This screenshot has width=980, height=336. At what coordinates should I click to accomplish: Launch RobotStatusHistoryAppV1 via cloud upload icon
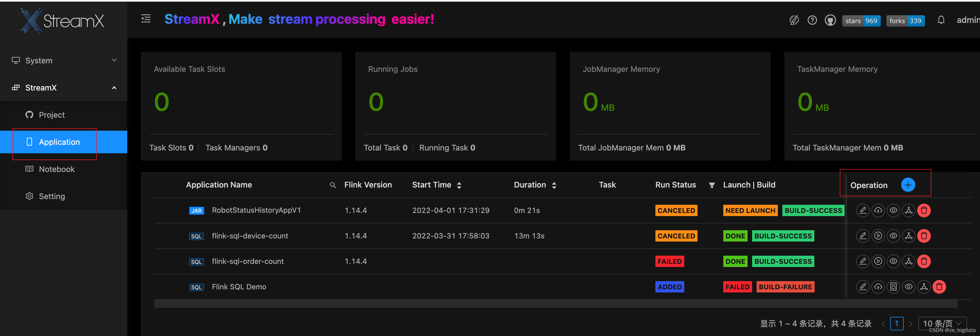point(878,210)
